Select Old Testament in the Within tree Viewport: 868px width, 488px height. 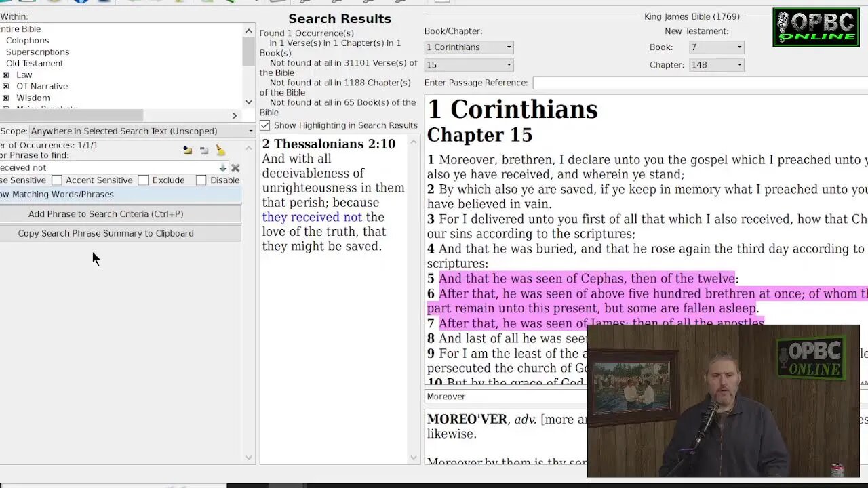click(35, 64)
